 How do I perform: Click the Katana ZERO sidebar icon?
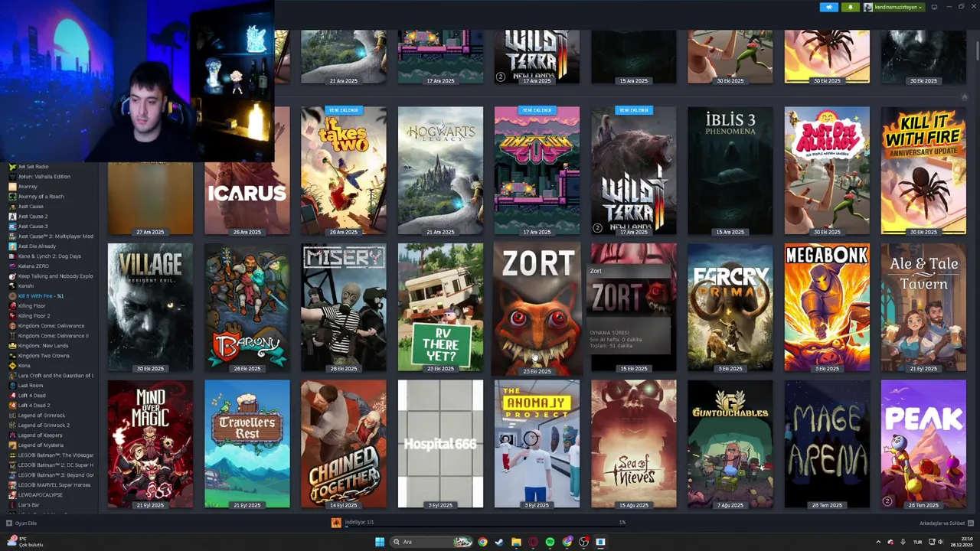(x=11, y=266)
